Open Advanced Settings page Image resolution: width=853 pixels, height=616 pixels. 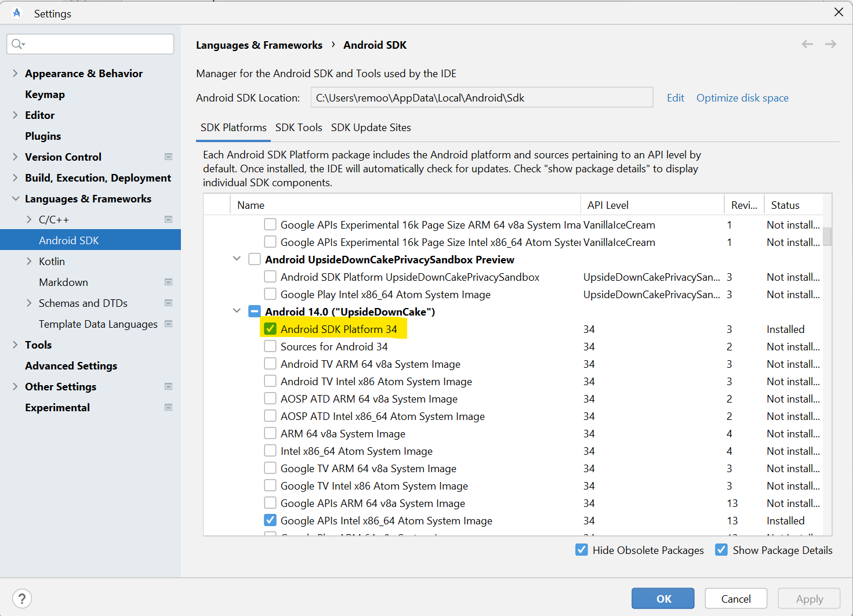(x=71, y=366)
